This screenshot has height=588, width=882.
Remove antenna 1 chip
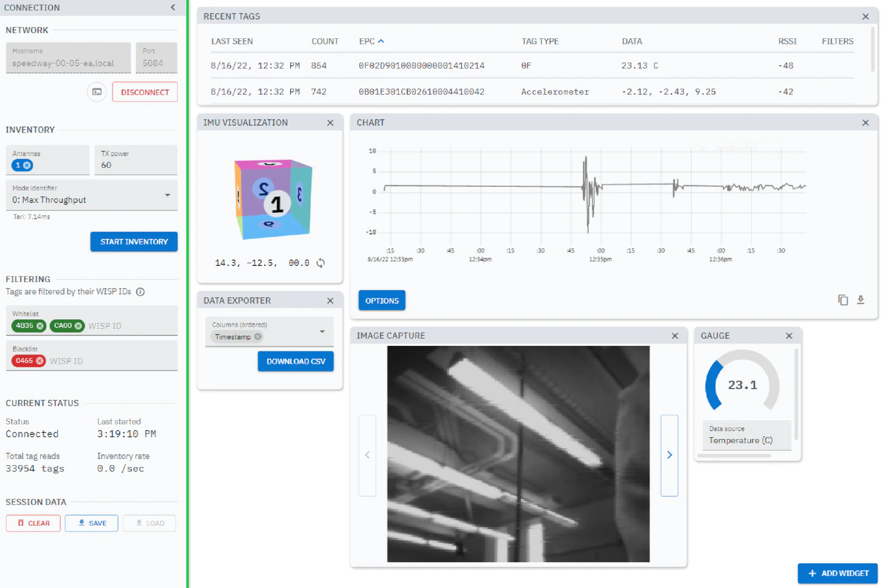27,165
